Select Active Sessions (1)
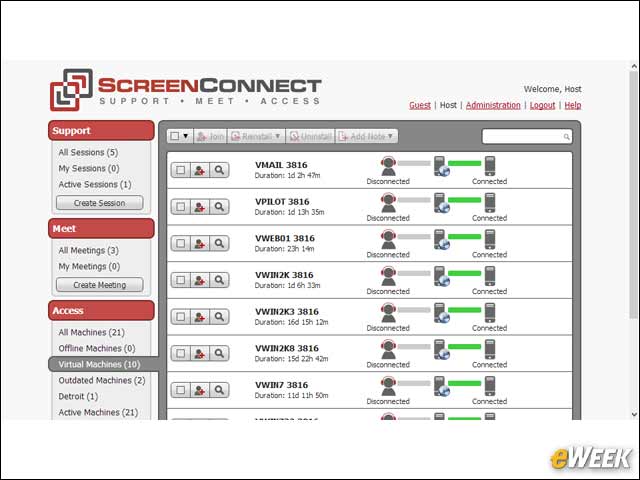640x480 pixels. [x=95, y=184]
